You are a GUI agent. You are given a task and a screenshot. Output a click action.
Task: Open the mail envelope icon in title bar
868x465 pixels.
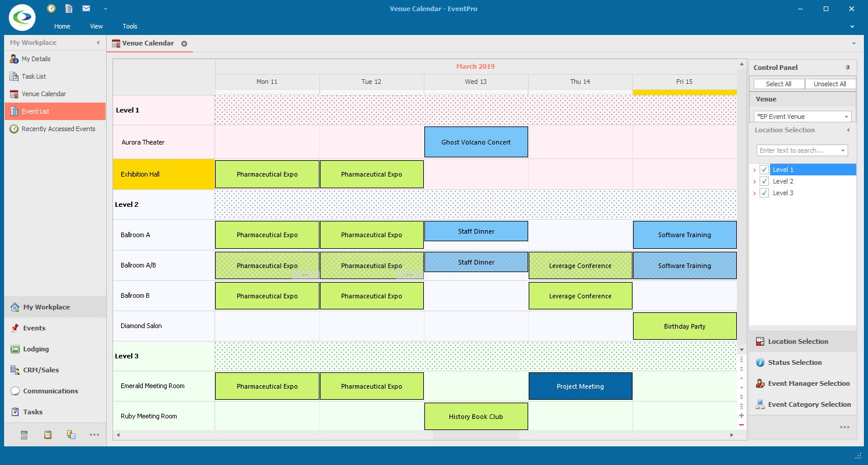[86, 9]
